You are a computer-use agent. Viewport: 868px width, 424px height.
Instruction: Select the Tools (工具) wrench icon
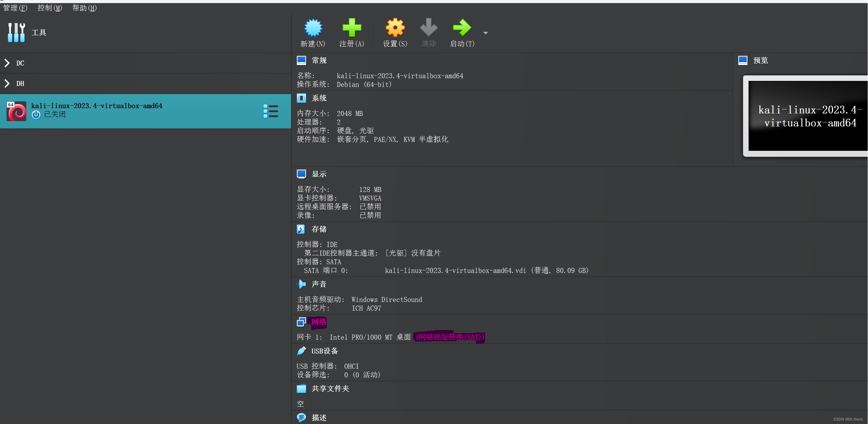[16, 32]
